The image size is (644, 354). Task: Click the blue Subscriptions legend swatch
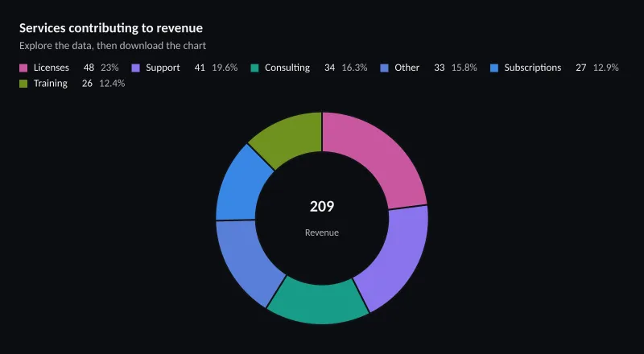click(494, 68)
